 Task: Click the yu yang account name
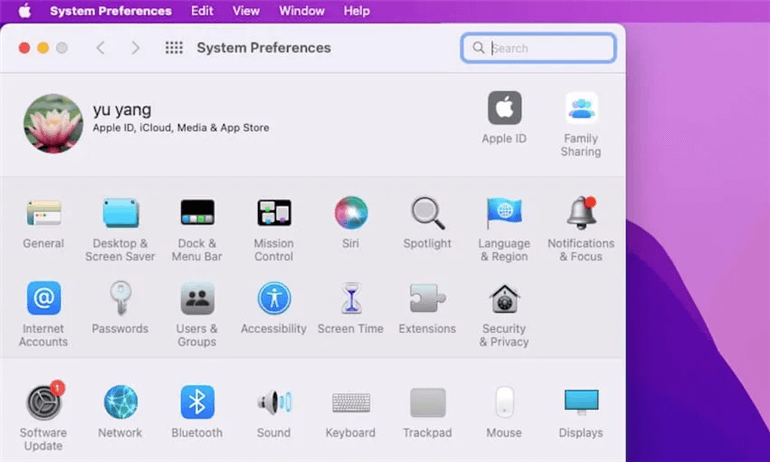tap(122, 109)
